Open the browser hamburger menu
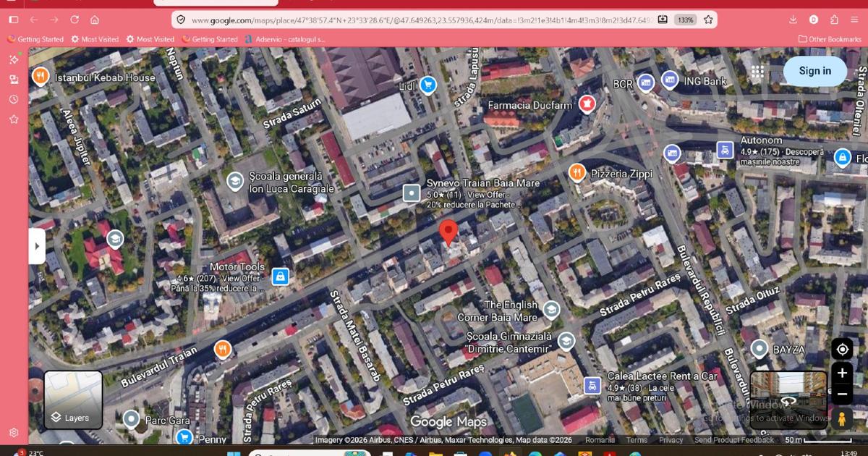Image resolution: width=868 pixels, height=456 pixels. tap(854, 20)
